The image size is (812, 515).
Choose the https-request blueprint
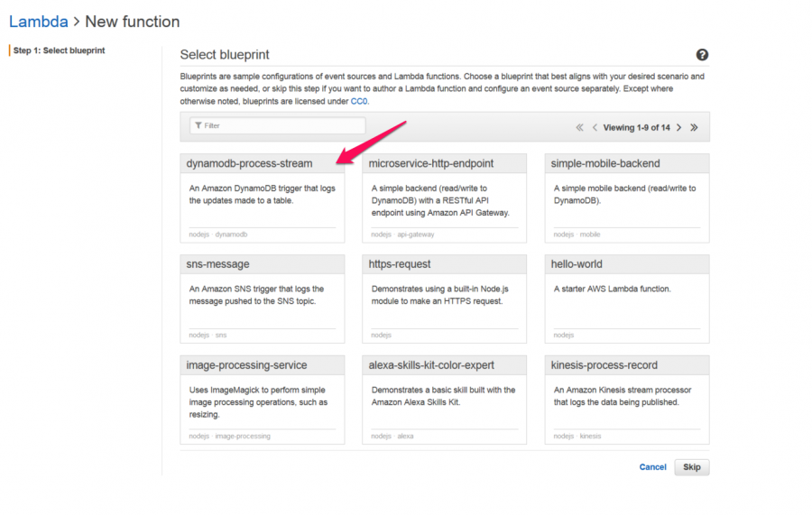click(444, 299)
